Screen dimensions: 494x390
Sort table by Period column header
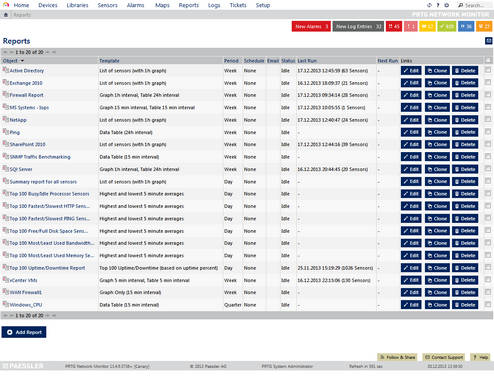(231, 61)
